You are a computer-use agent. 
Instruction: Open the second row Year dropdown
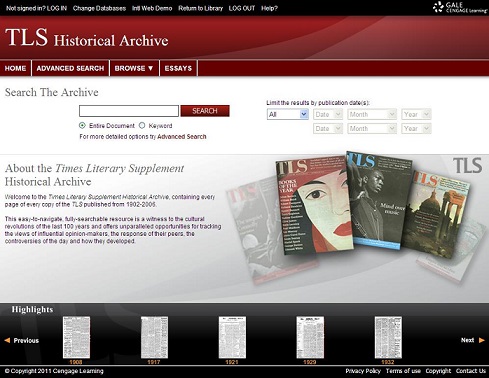416,128
